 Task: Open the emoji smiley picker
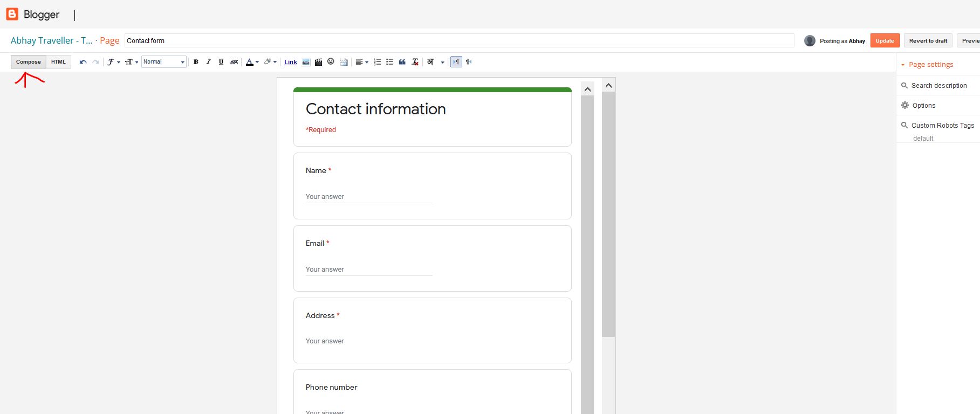(x=331, y=61)
